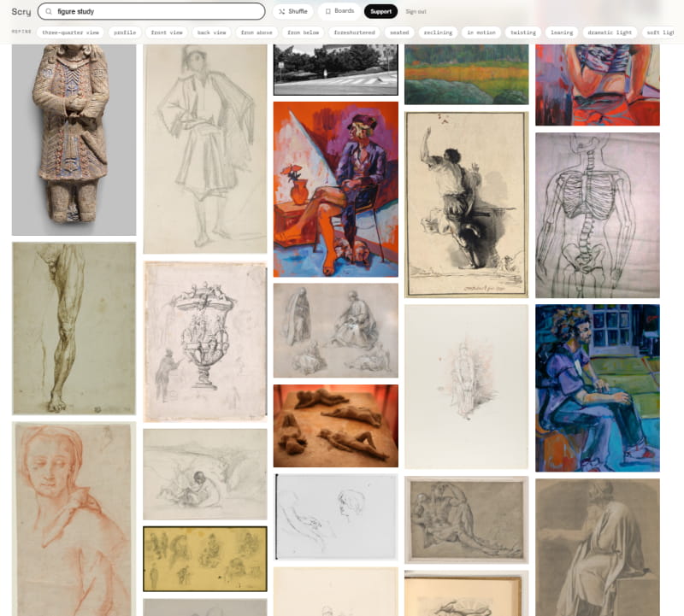Screen dimensions: 684x616
Task: Choose the 'from above' refine chip
Action: tap(256, 32)
